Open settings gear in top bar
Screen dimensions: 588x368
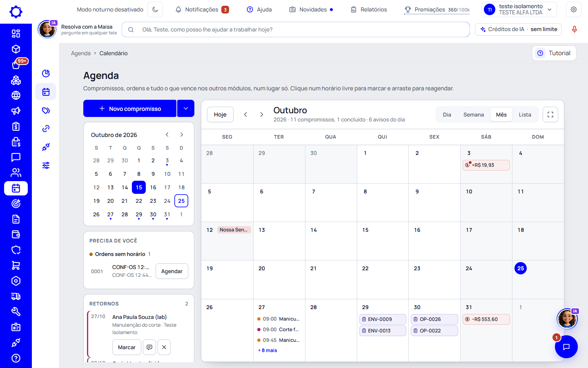[574, 9]
